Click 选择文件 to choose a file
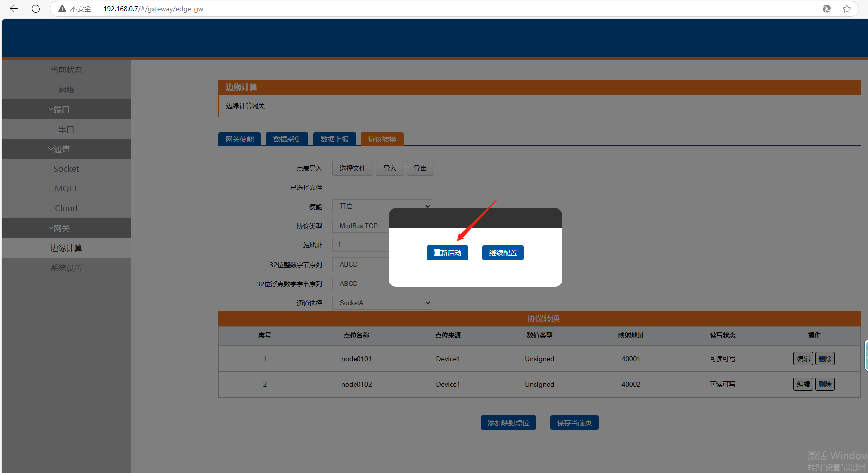The height and width of the screenshot is (473, 868). pos(353,168)
